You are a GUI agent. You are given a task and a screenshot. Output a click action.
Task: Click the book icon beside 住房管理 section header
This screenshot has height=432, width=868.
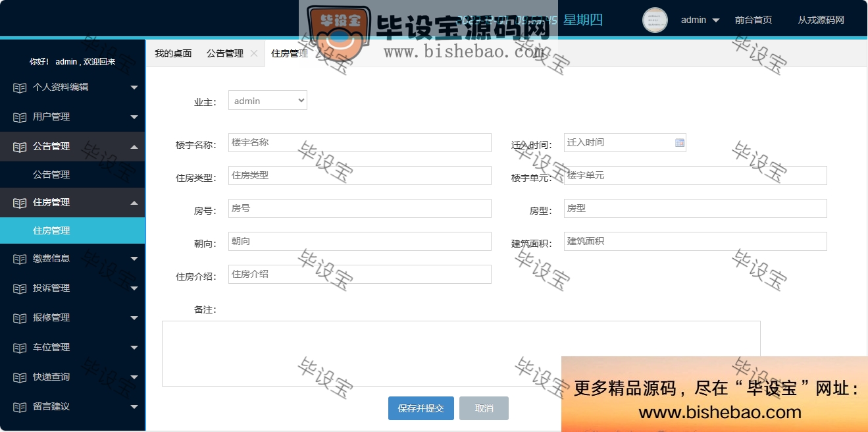20,202
